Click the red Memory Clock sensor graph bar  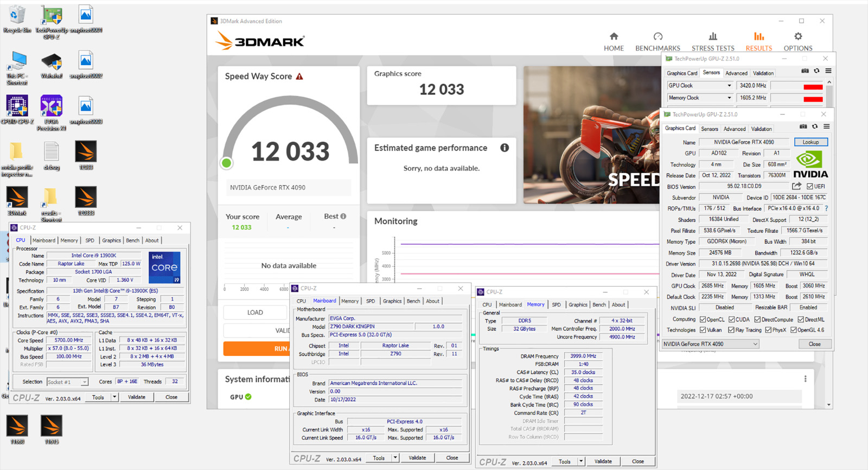813,99
